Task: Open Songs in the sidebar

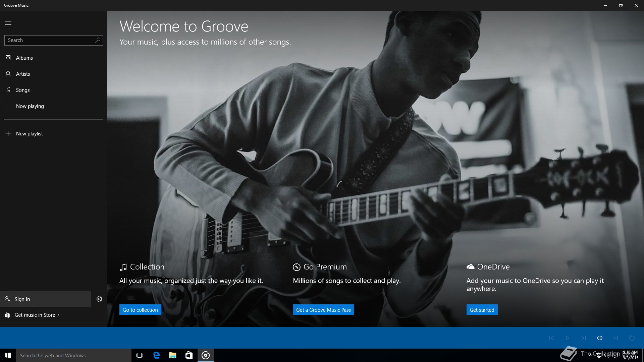Action: point(54,90)
